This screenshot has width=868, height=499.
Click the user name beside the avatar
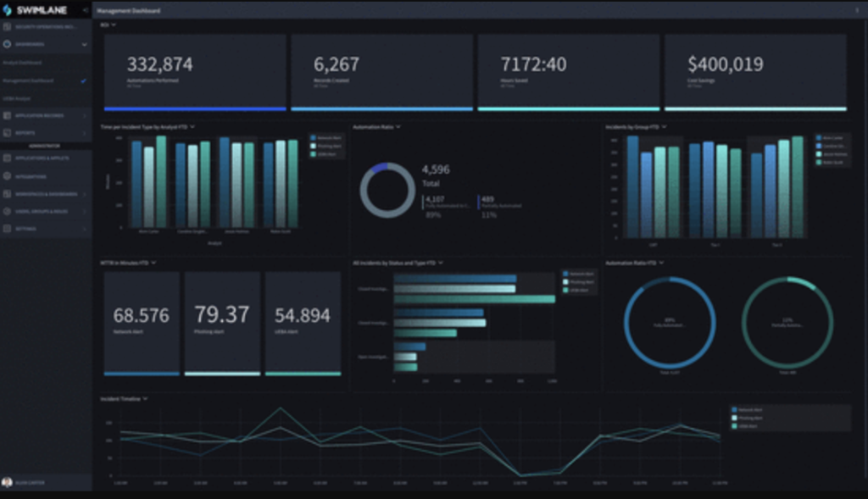pyautogui.click(x=30, y=483)
